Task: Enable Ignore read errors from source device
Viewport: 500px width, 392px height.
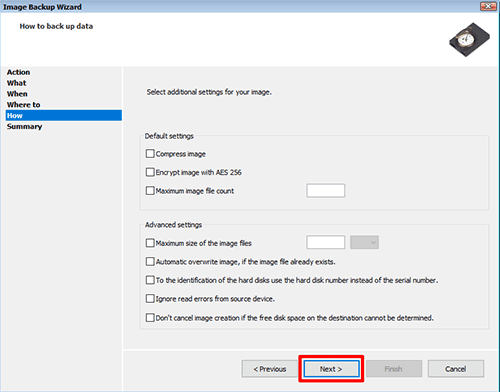Action: 150,299
